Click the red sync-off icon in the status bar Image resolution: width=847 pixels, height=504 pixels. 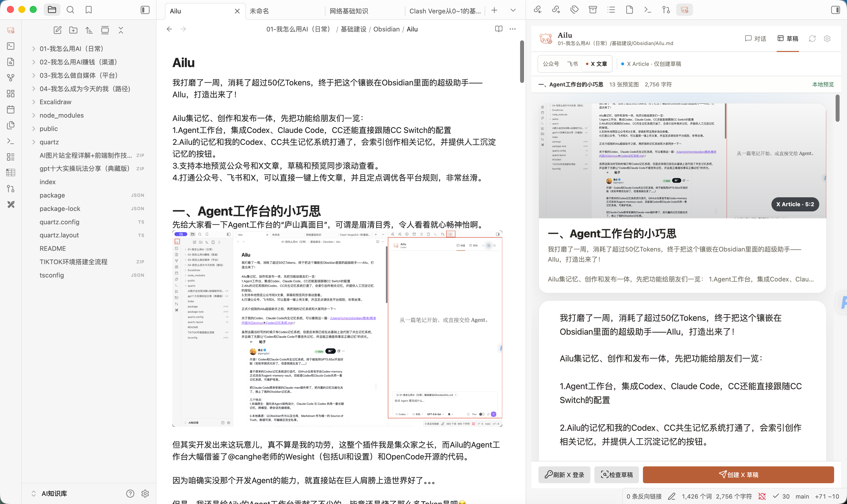point(762,496)
